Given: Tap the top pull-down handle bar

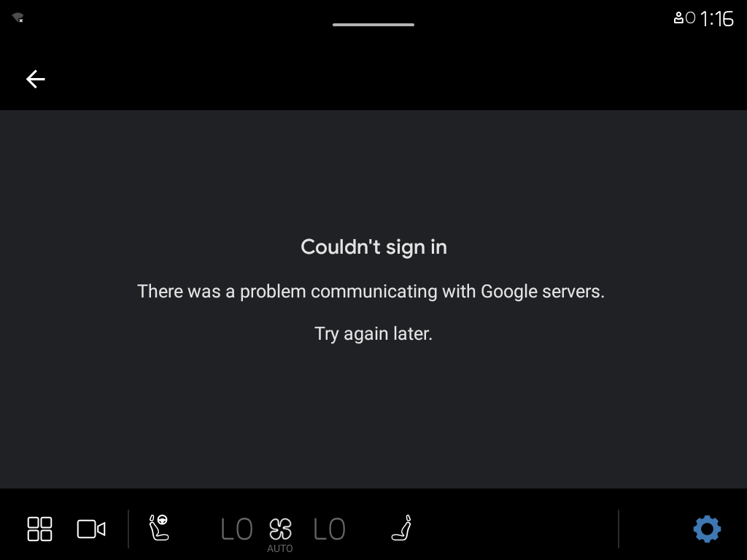Looking at the screenshot, I should tap(373, 25).
